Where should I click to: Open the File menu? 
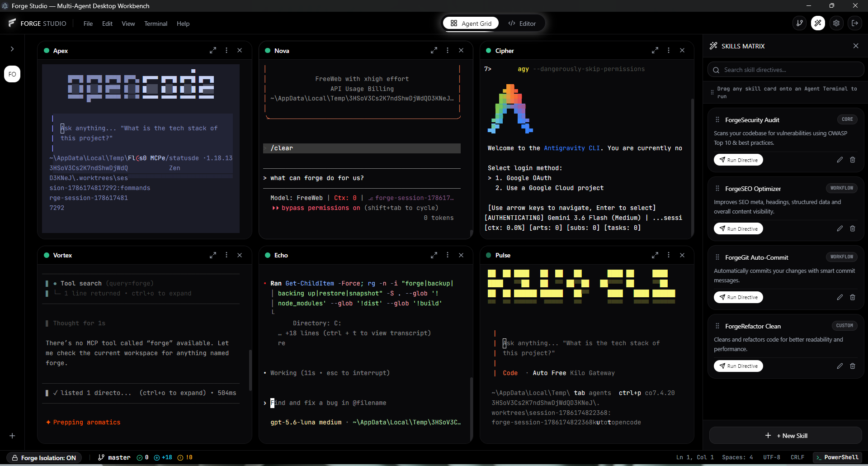pyautogui.click(x=88, y=24)
